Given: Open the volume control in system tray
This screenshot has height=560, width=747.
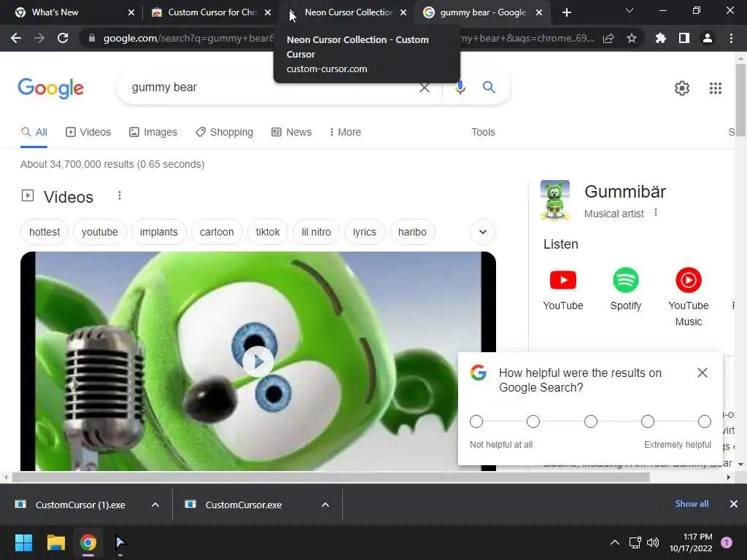Looking at the screenshot, I should (x=653, y=542).
